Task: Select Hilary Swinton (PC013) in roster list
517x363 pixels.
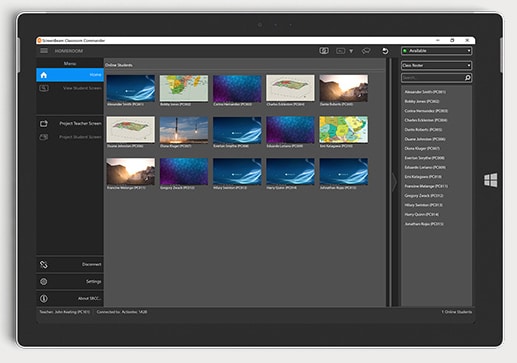Action: [423, 205]
